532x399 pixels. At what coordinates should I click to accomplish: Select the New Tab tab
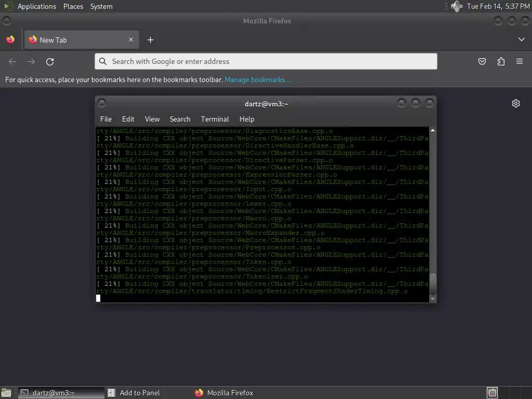coord(82,39)
